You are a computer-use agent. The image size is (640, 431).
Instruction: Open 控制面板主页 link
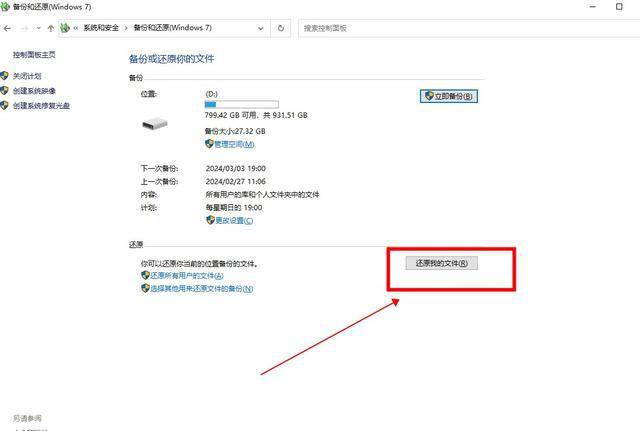tap(34, 55)
